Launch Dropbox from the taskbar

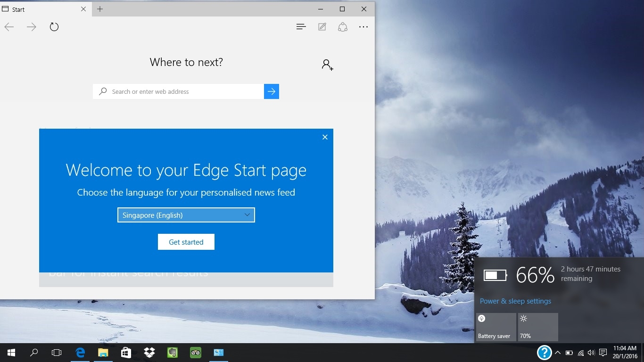(x=149, y=352)
